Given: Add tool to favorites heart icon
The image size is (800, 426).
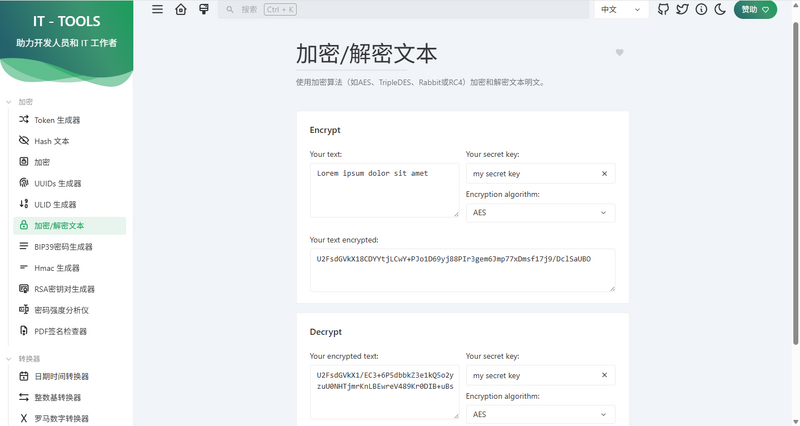Looking at the screenshot, I should [619, 52].
